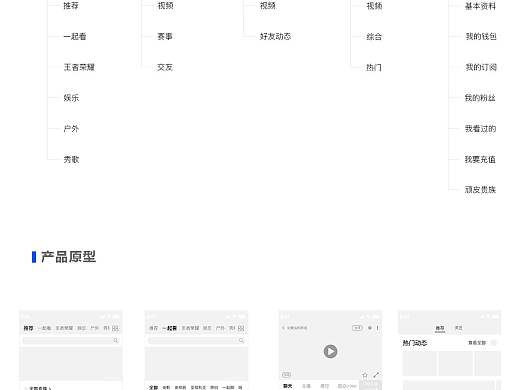Select the 基本资料 tree node
Image resolution: width=520 pixels, height=390 pixels.
(x=480, y=6)
